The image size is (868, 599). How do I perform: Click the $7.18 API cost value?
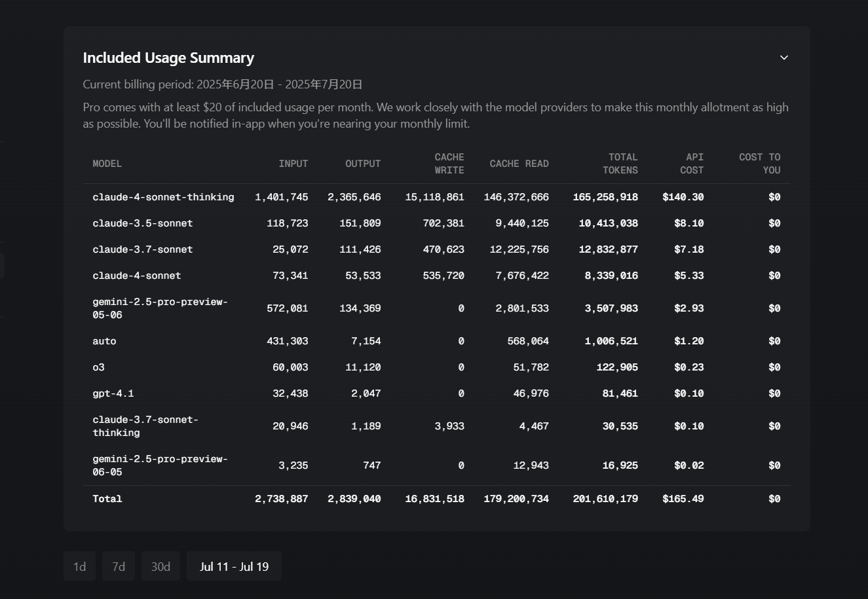[x=689, y=249]
